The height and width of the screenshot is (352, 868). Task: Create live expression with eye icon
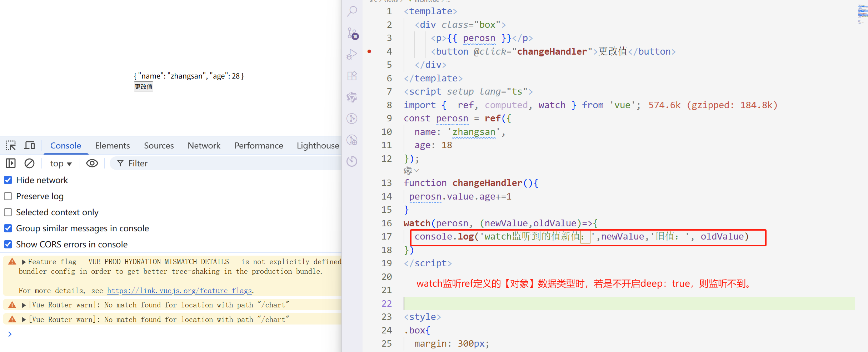(x=92, y=164)
